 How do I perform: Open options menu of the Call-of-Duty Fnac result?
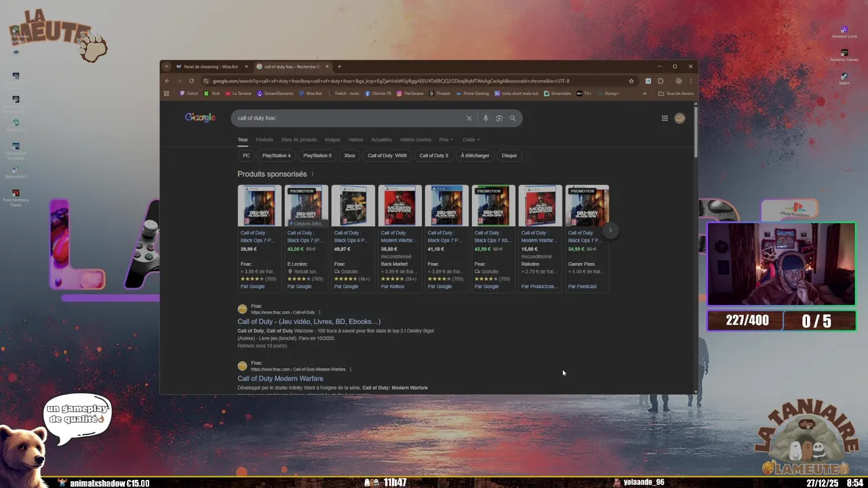319,312
